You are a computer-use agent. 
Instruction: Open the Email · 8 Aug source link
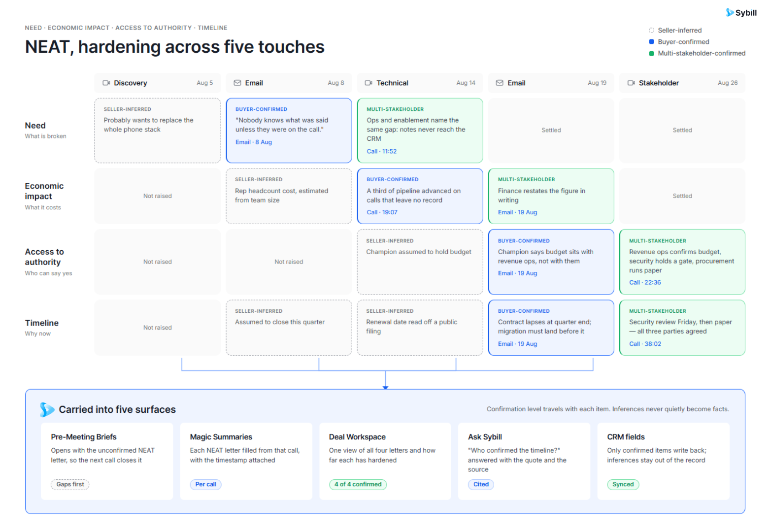pyautogui.click(x=254, y=142)
